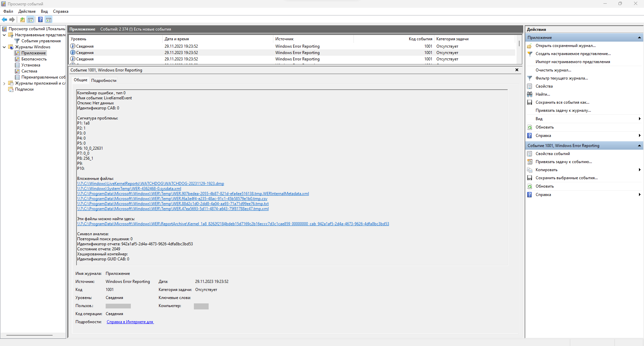Open the Действие menu

tap(27, 11)
